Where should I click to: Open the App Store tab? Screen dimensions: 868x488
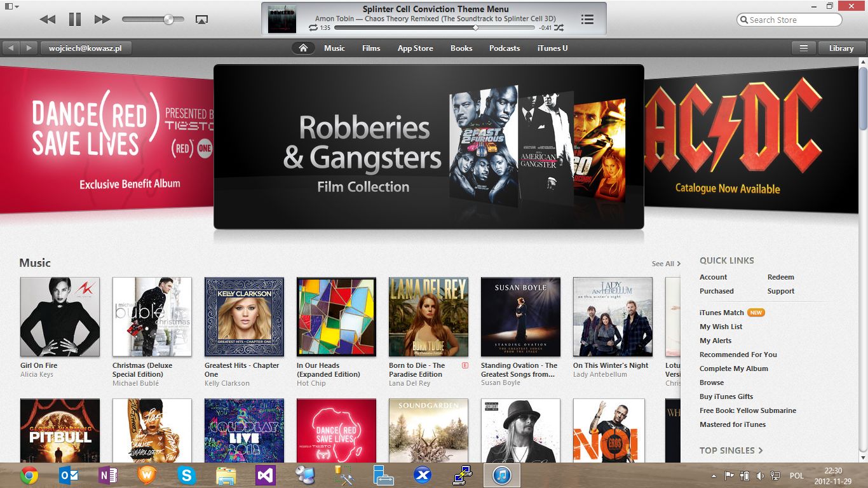(x=416, y=48)
